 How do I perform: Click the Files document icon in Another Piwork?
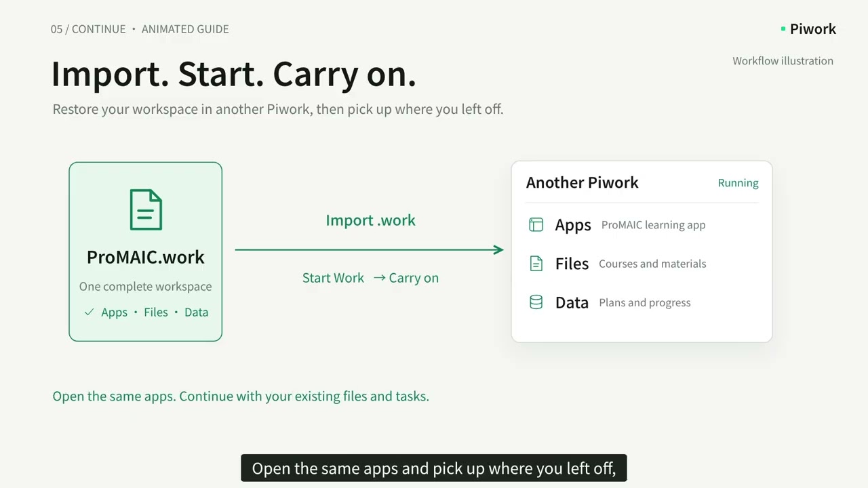coord(536,264)
